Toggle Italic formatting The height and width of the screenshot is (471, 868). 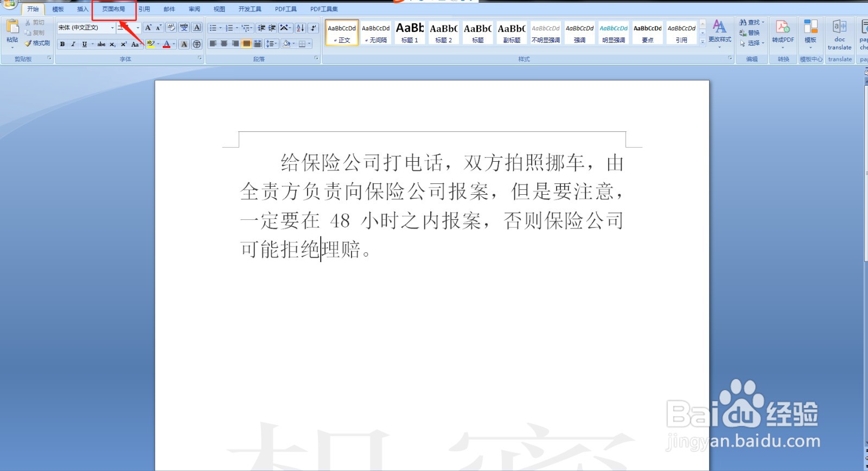tap(73, 44)
